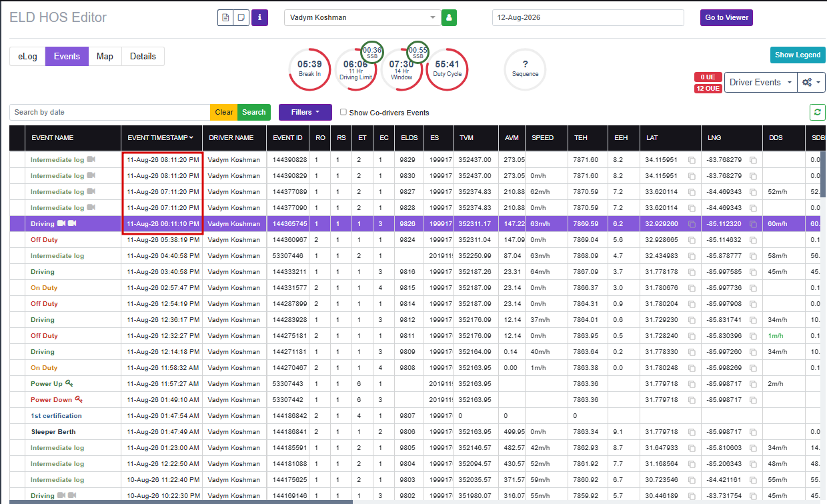Open the Driver Events dropdown
The image size is (827, 504).
click(760, 82)
